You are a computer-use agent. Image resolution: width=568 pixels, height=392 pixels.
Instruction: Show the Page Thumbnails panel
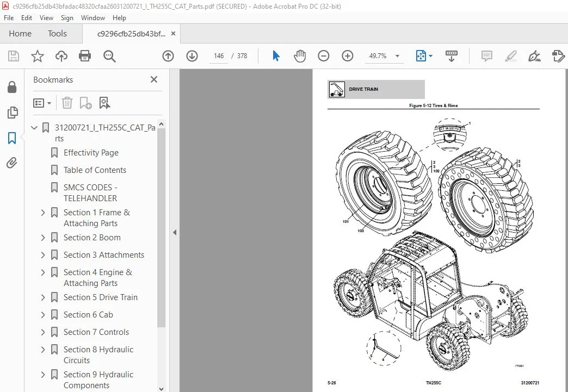(12, 113)
